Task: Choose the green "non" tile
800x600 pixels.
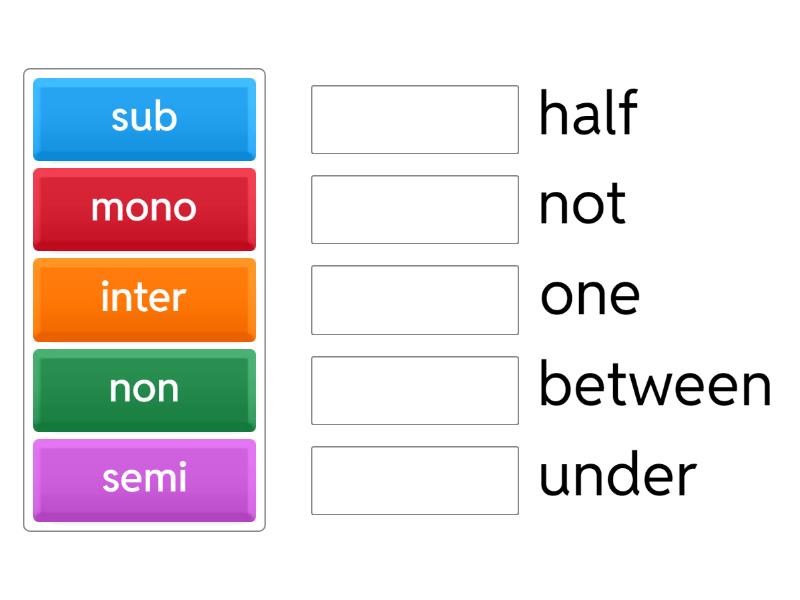Action: pos(144,389)
